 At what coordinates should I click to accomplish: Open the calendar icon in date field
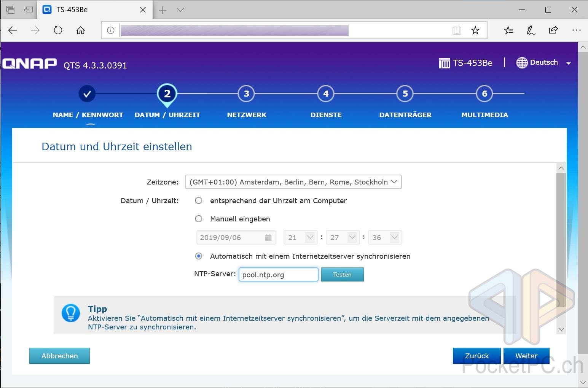point(268,237)
